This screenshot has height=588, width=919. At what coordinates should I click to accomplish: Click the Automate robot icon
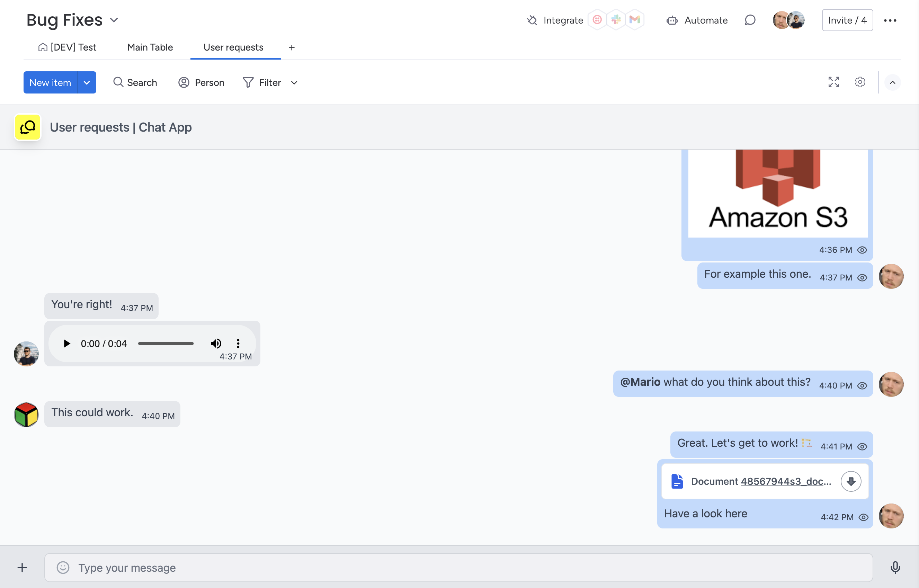(x=672, y=20)
